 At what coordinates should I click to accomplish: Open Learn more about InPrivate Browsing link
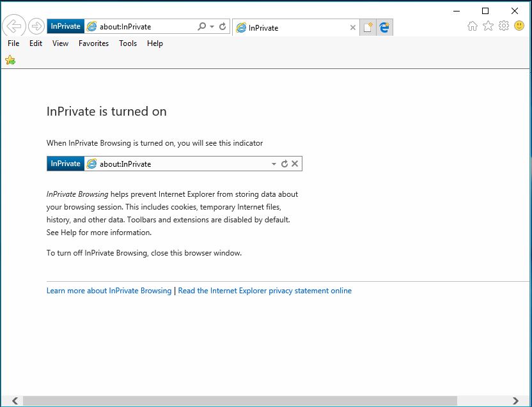tap(109, 291)
